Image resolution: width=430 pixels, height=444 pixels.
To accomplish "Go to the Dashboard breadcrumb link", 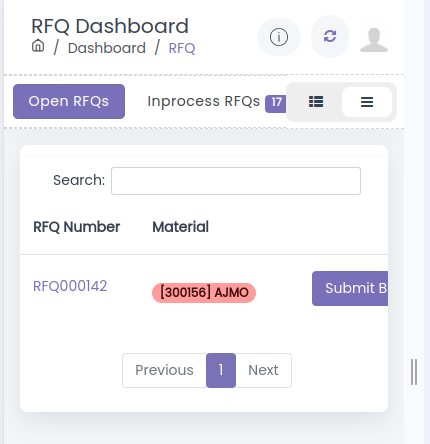I will click(x=107, y=48).
